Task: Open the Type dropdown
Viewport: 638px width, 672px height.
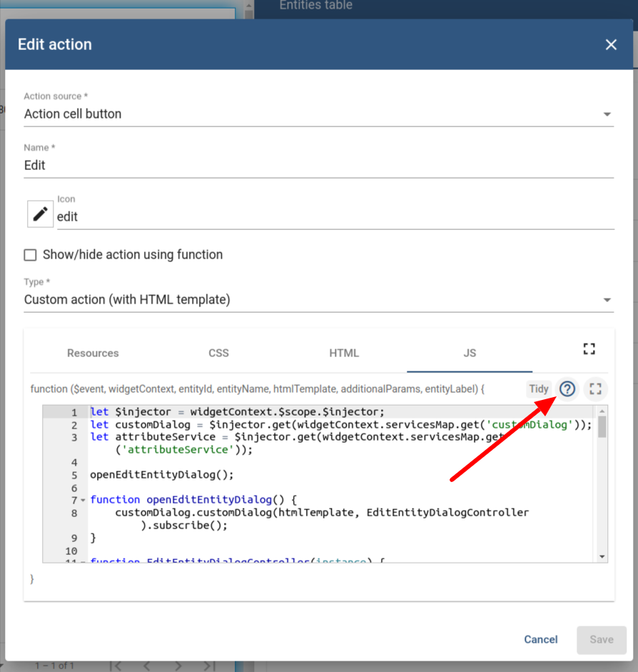Action: tap(607, 299)
